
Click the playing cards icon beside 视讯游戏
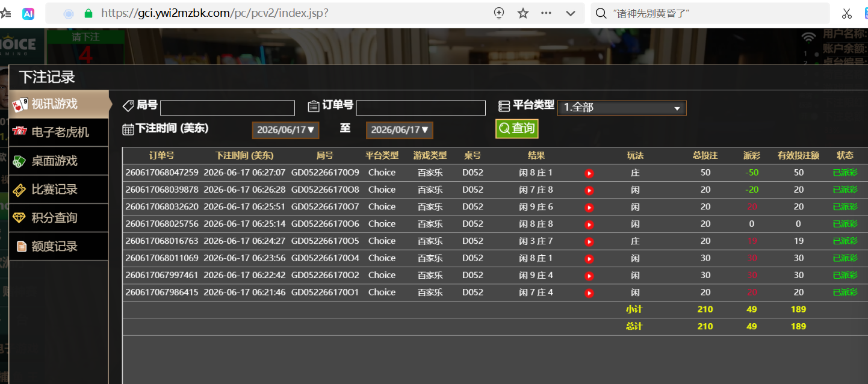tap(20, 105)
